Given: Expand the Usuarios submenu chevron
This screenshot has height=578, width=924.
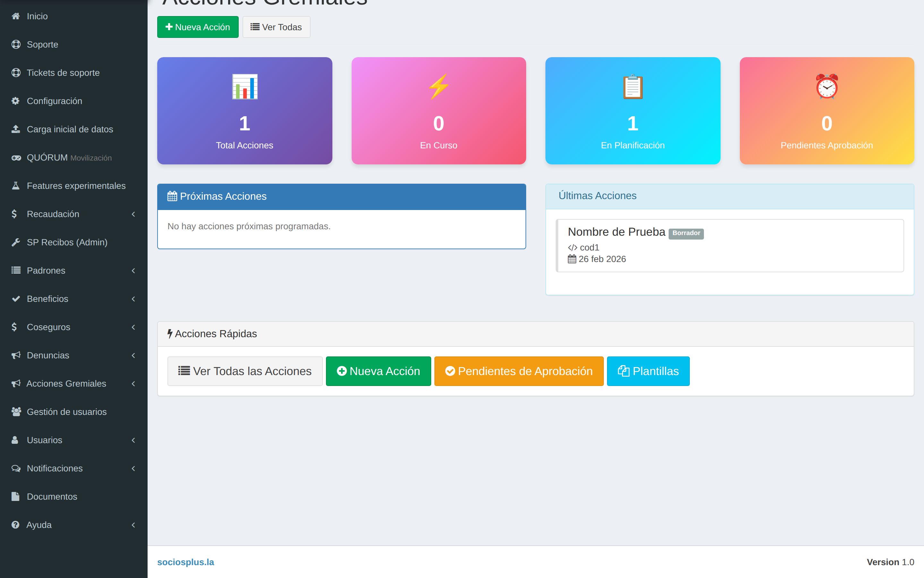Looking at the screenshot, I should click(x=133, y=441).
